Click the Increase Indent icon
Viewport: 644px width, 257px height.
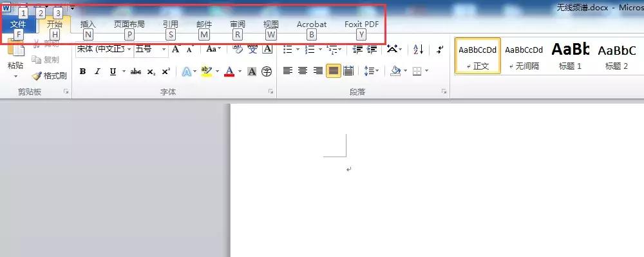[372, 49]
